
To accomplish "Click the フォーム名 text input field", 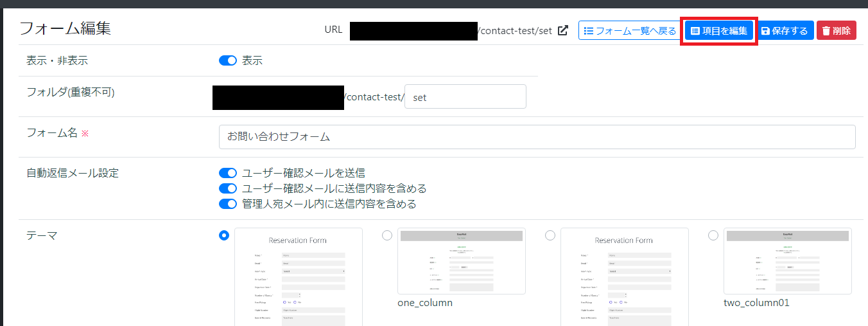I will pyautogui.click(x=537, y=137).
